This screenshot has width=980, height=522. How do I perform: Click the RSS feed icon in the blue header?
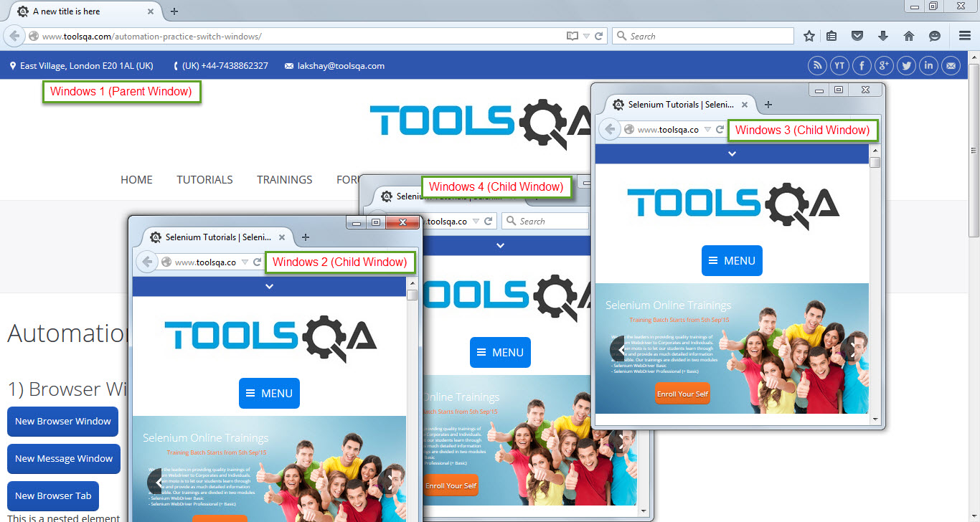tap(817, 66)
